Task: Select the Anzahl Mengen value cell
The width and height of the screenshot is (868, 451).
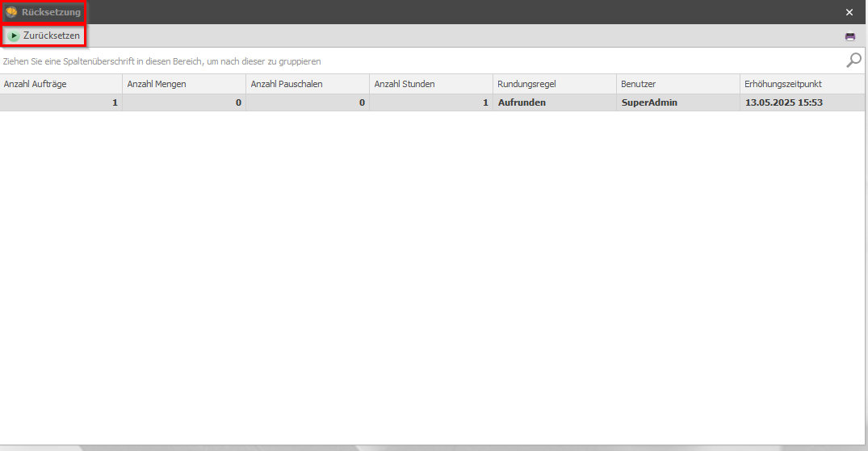Action: 184,102
